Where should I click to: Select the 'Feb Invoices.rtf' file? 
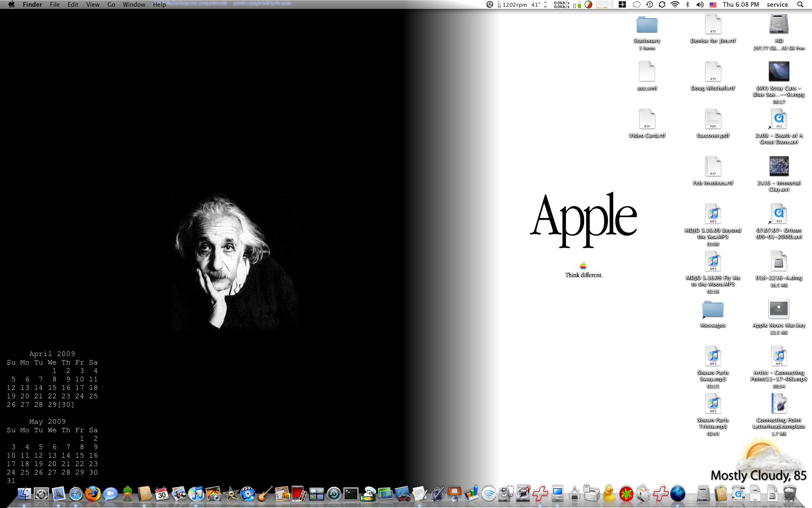tap(713, 166)
